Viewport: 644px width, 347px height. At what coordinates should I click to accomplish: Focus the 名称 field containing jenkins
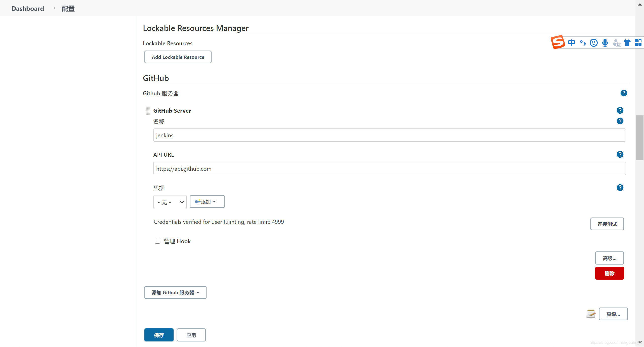[x=389, y=135]
